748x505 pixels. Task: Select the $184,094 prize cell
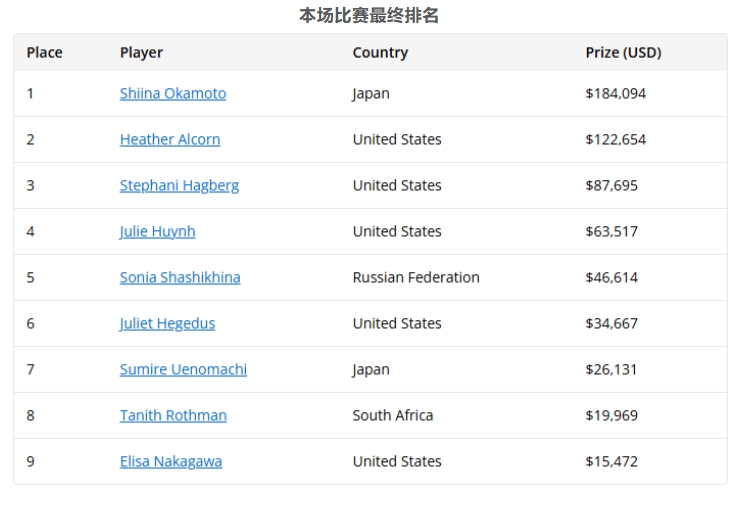coord(616,93)
